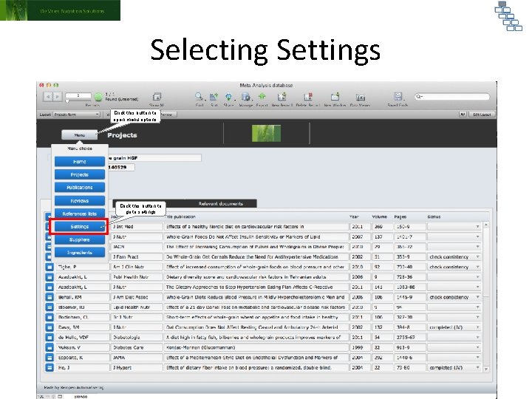
Task: Choose References lists in the menu
Action: pos(80,214)
